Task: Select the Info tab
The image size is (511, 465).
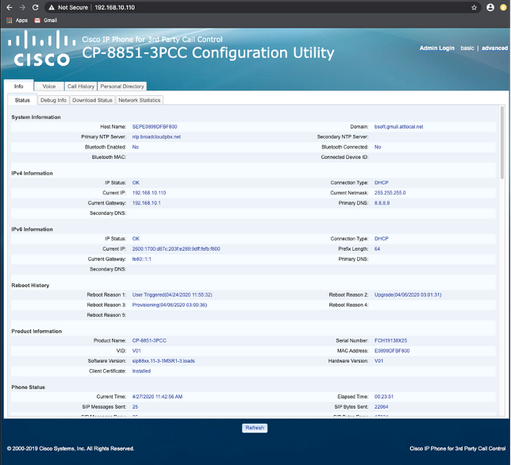Action: point(19,86)
